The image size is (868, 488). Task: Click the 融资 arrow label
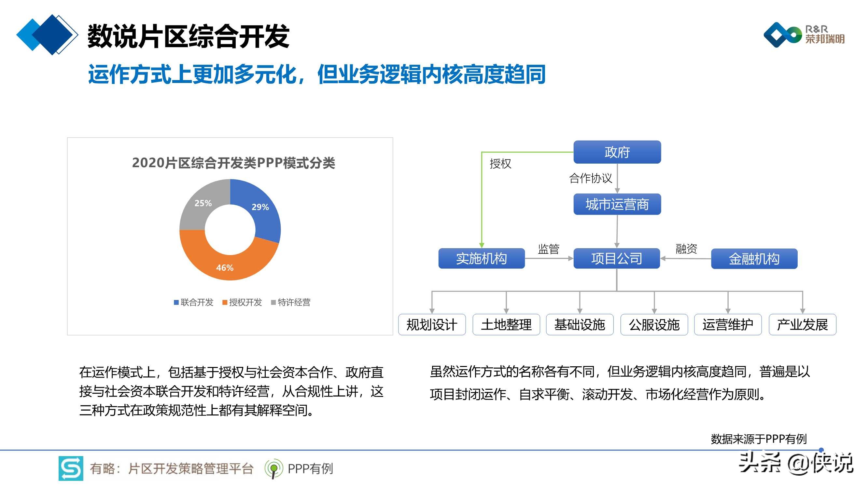click(x=686, y=249)
